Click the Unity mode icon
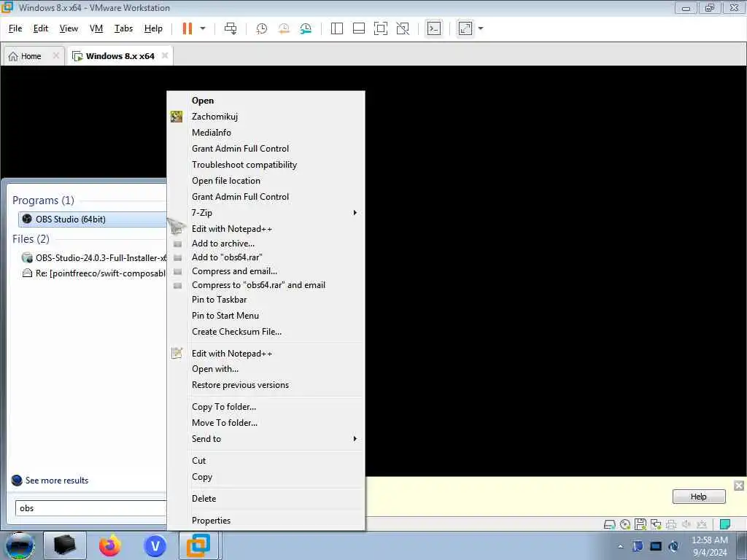The height and width of the screenshot is (560, 747). 403,28
